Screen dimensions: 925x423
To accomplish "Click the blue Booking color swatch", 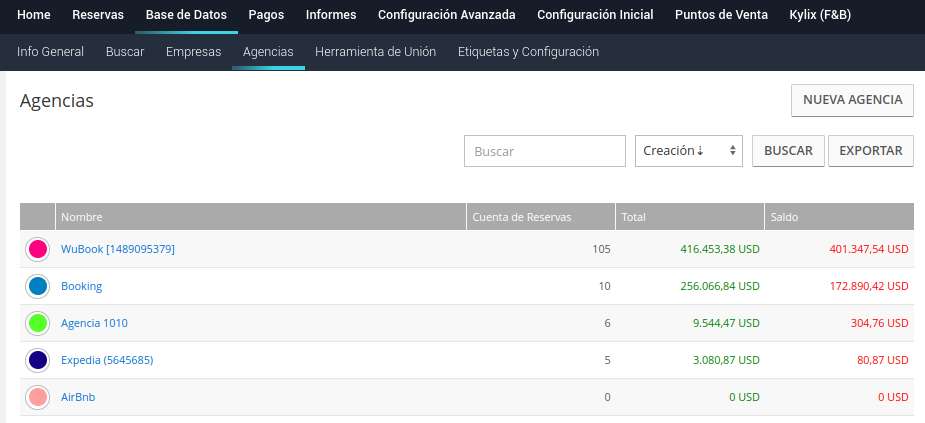I will 38,286.
